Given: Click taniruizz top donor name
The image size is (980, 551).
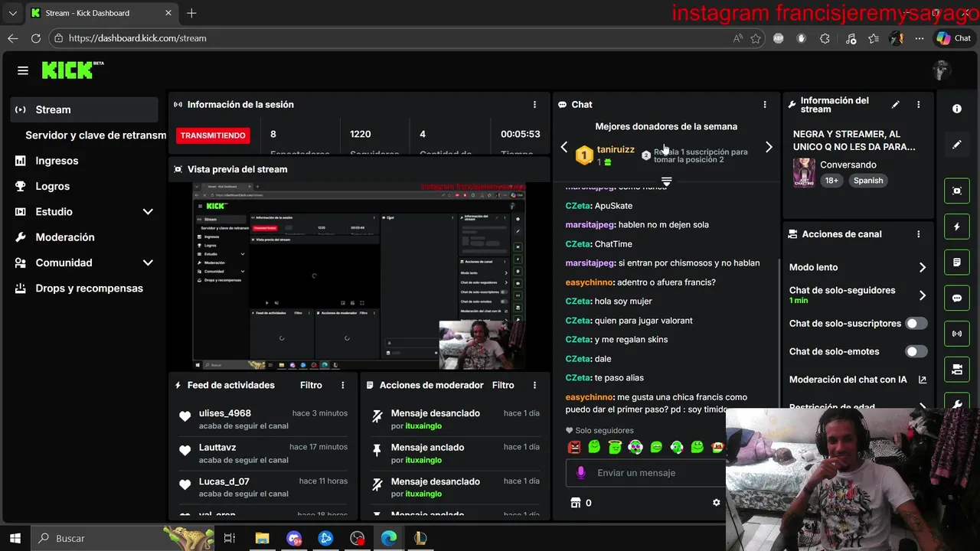Looking at the screenshot, I should point(616,150).
